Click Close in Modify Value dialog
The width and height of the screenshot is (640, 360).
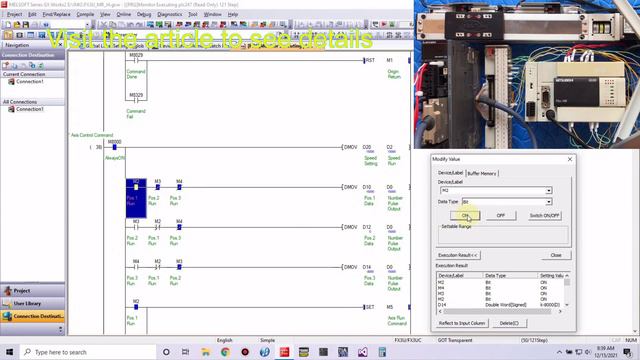[556, 255]
